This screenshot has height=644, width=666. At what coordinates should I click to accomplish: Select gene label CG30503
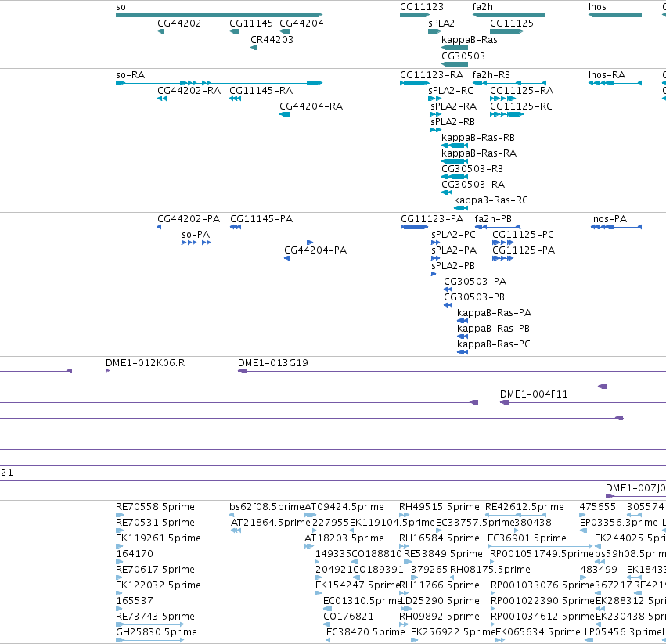click(463, 56)
